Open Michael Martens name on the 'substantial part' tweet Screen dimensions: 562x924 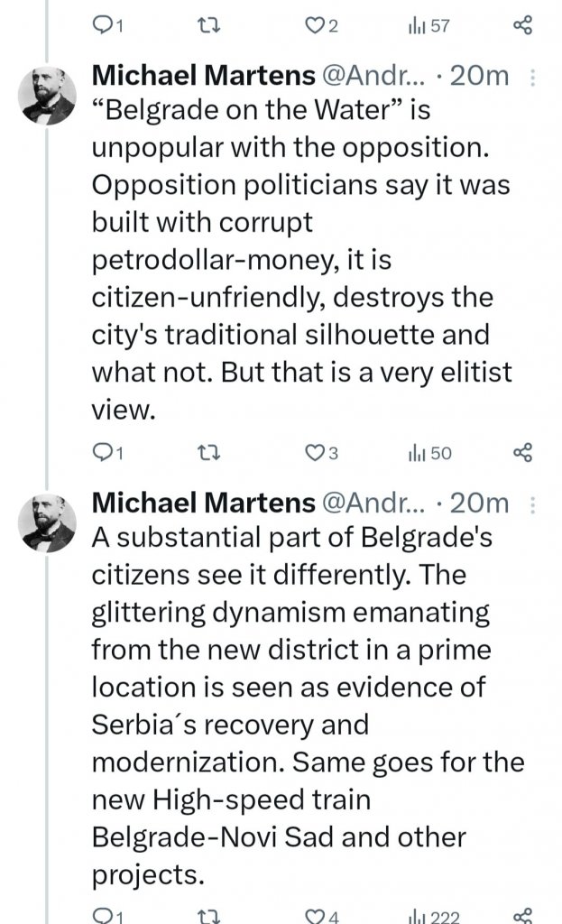202,503
